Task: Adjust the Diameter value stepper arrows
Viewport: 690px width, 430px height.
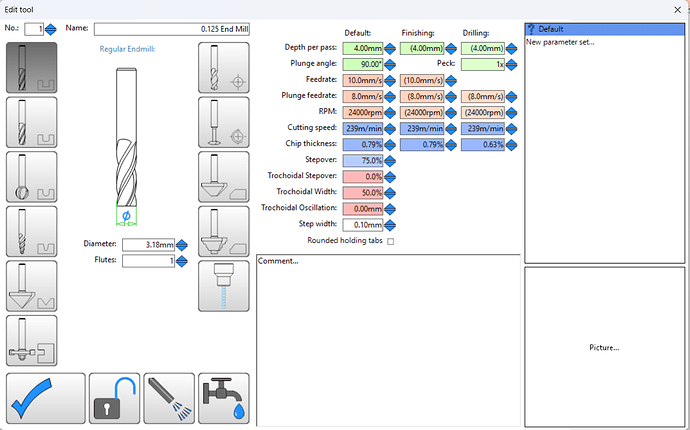Action: click(x=183, y=244)
